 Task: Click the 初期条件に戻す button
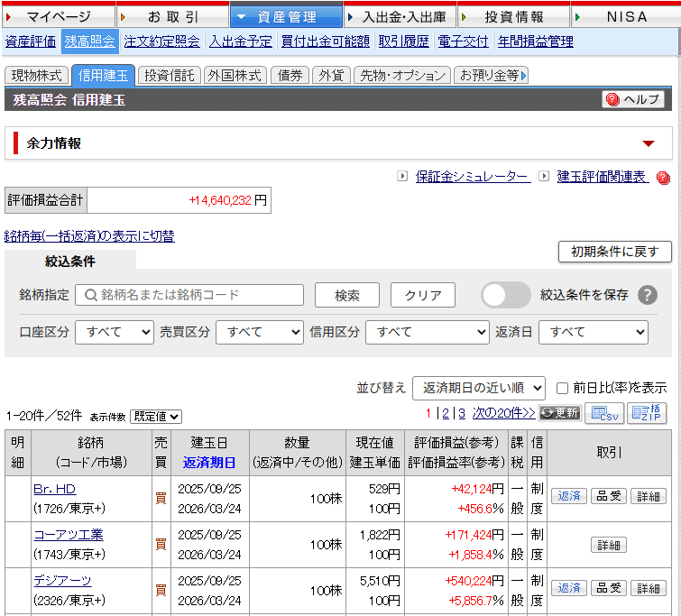coord(615,252)
